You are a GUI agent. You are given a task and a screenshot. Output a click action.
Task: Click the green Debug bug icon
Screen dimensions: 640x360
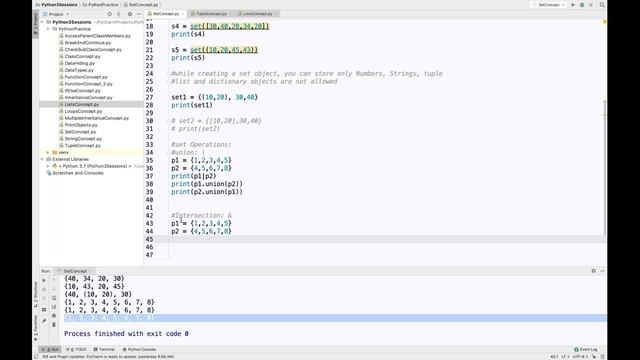coord(582,5)
